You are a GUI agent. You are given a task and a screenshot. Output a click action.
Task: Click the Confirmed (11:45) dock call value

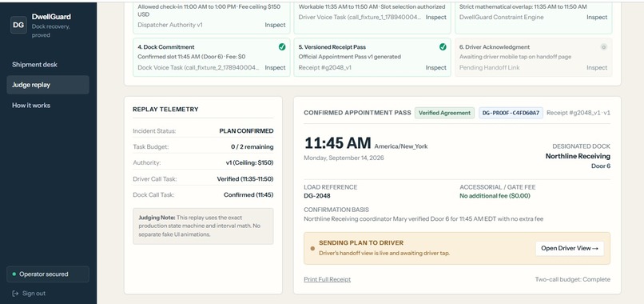(x=248, y=194)
